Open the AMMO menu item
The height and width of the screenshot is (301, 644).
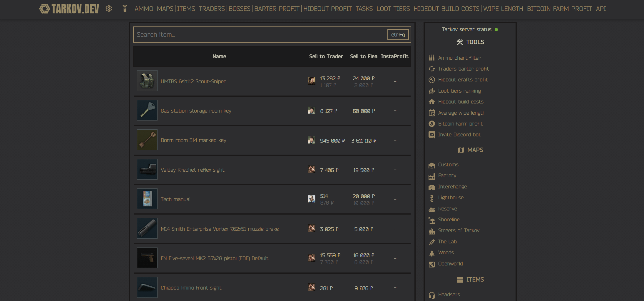[144, 9]
